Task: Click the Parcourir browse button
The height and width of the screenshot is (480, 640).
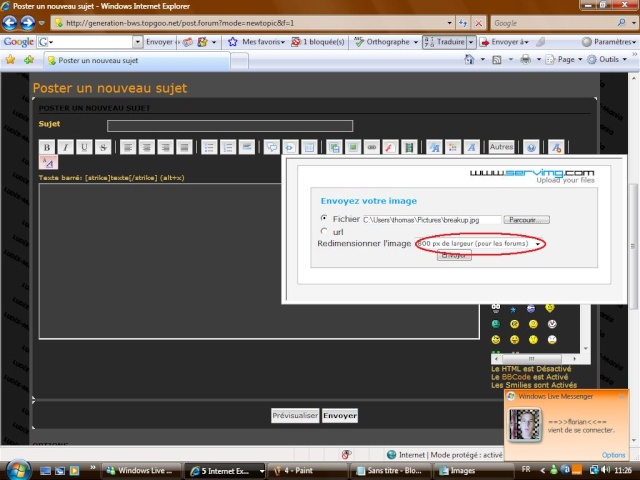Action: (527, 220)
